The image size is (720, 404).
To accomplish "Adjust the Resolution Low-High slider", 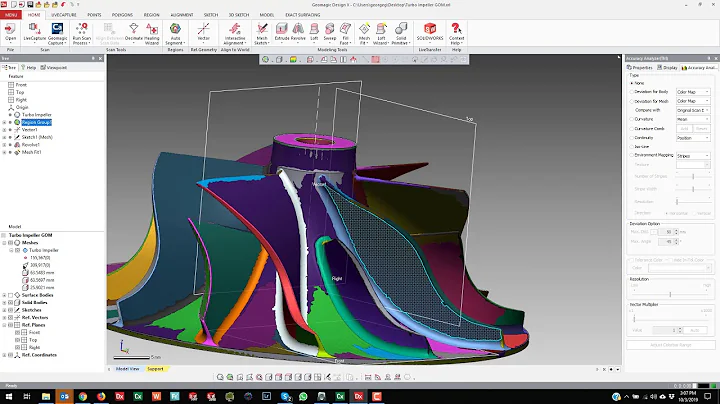I will pos(670,294).
